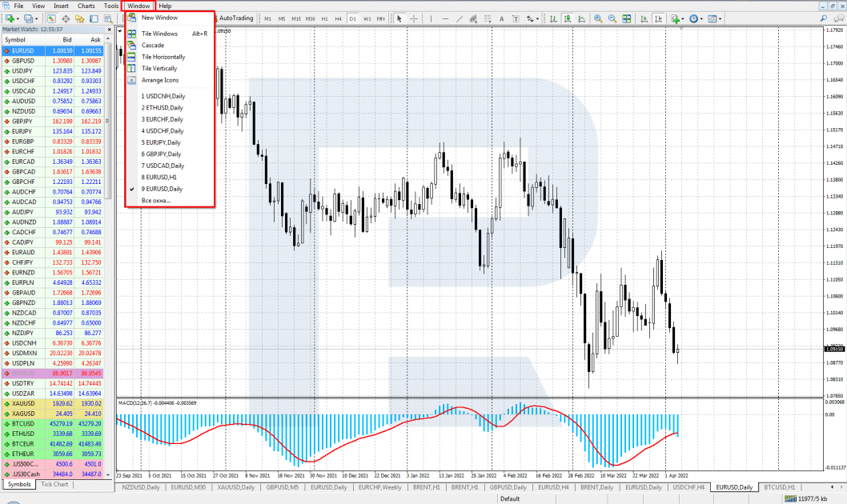Screen dimensions: 847x504
Task: Select the crosshair cursor tool
Action: tap(414, 19)
